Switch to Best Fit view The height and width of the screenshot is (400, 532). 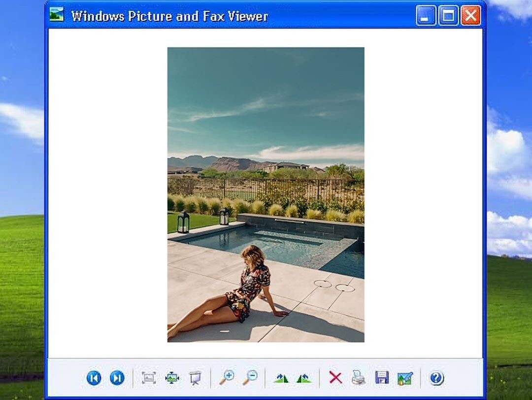(148, 378)
